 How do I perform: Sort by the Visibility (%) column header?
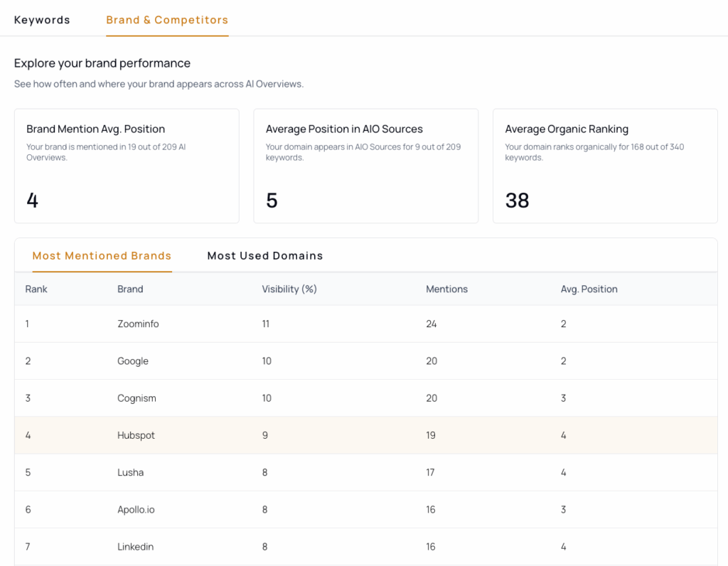click(x=289, y=289)
